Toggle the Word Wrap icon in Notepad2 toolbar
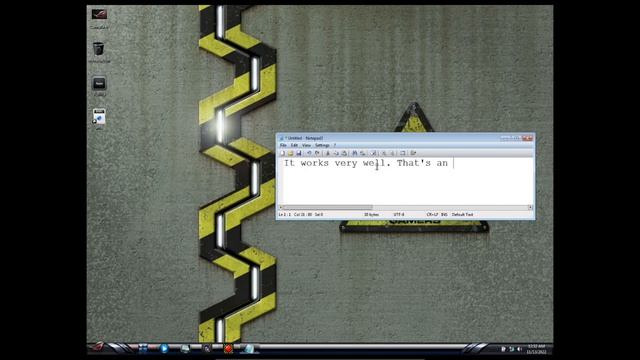Screen dimensions: 640x360 coord(373,153)
